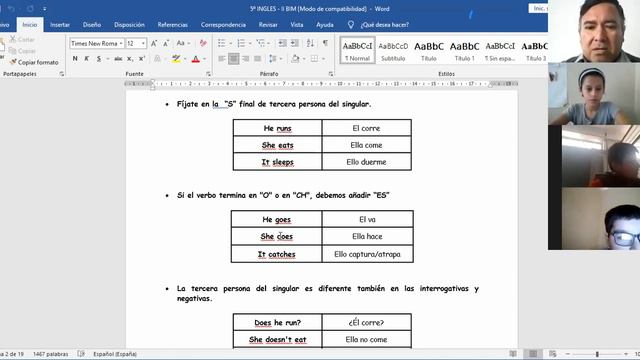Viewport: 640px width, 360px height.
Task: Click the word count 1467 palabras
Action: (x=51, y=354)
